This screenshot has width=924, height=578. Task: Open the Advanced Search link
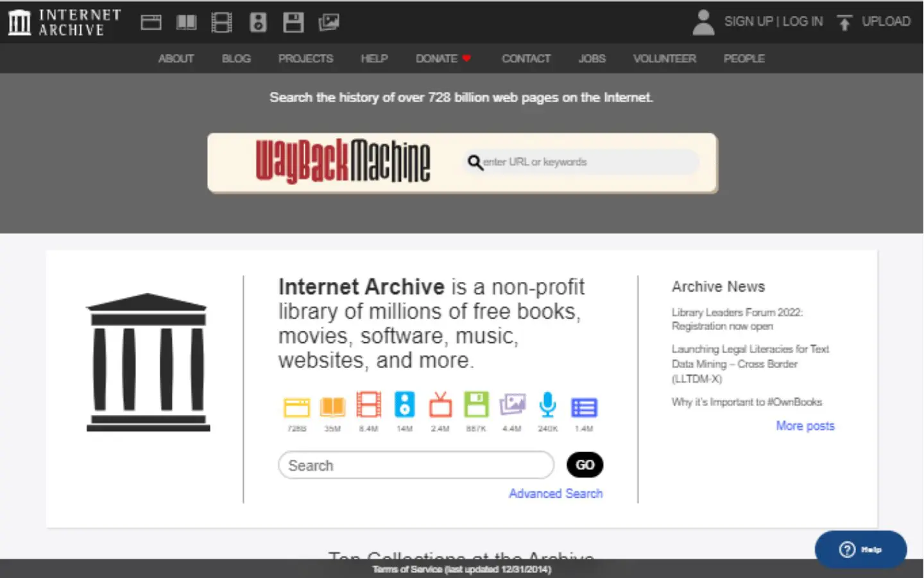[556, 493]
